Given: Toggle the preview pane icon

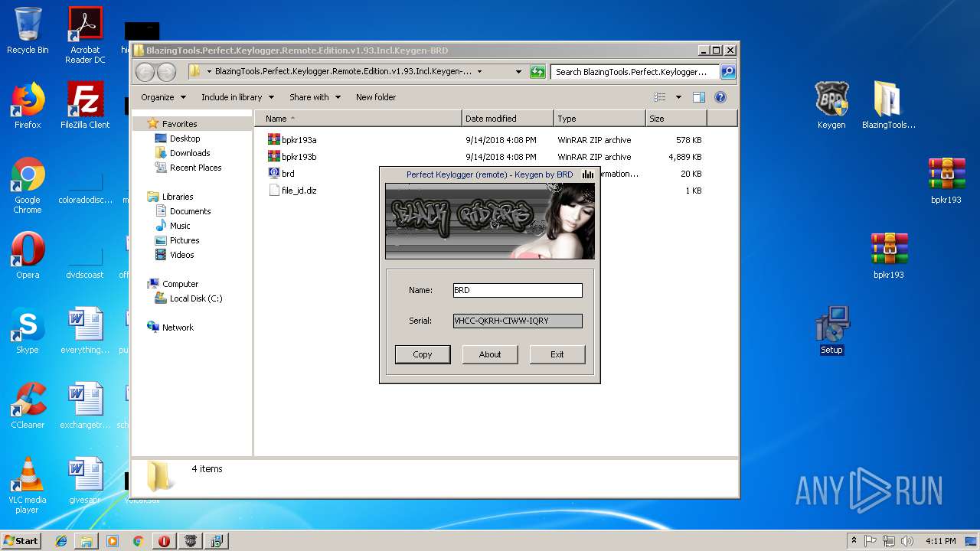Looking at the screenshot, I should pos(698,97).
